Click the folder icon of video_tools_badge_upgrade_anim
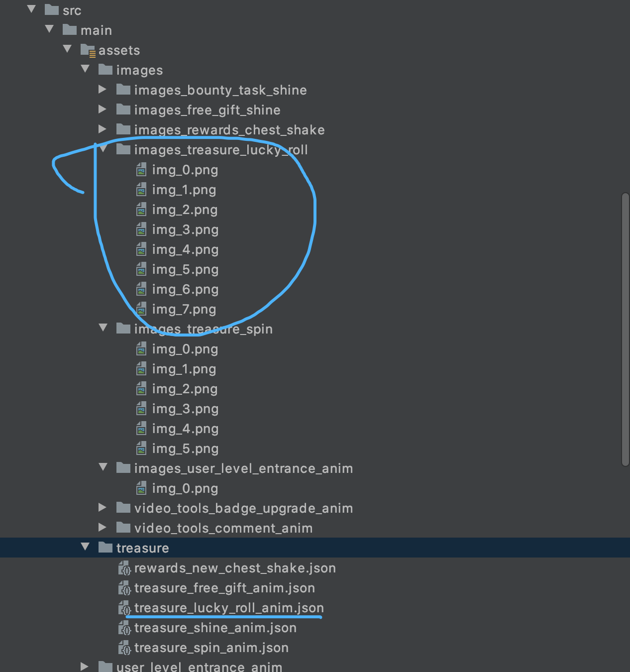The image size is (630, 672). [x=122, y=508]
